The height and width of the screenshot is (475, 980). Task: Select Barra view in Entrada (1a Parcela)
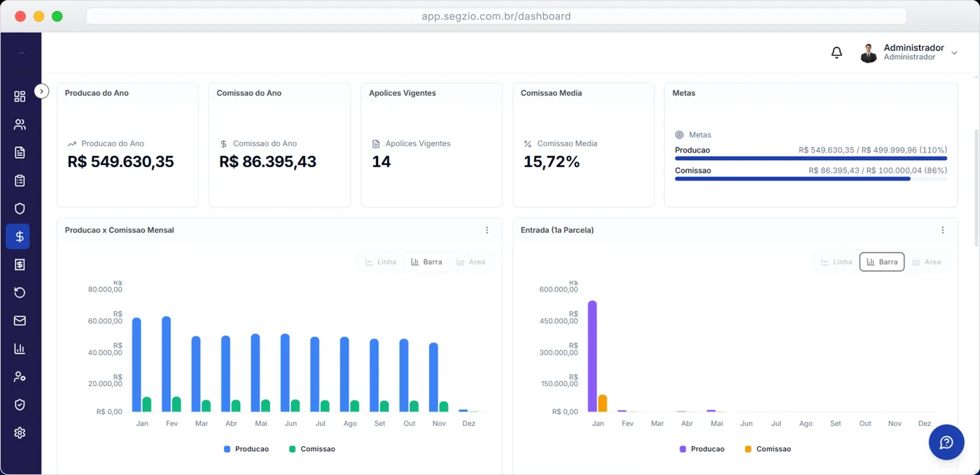pos(882,262)
